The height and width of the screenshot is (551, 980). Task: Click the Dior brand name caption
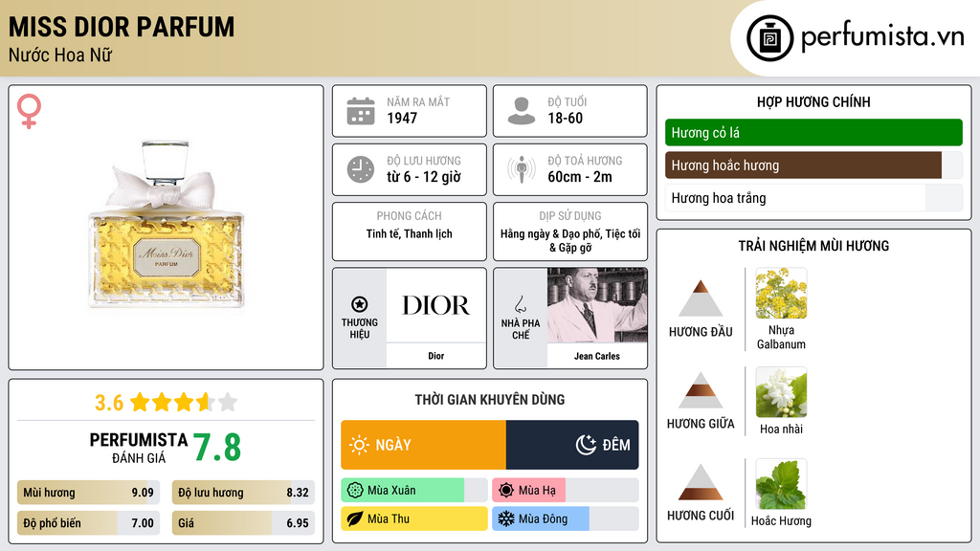point(435,356)
